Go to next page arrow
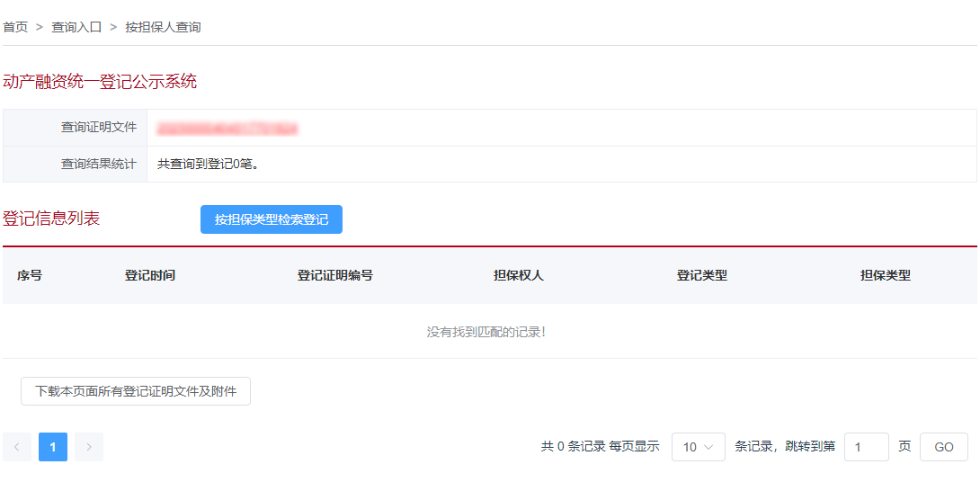980x500 pixels. click(x=89, y=447)
